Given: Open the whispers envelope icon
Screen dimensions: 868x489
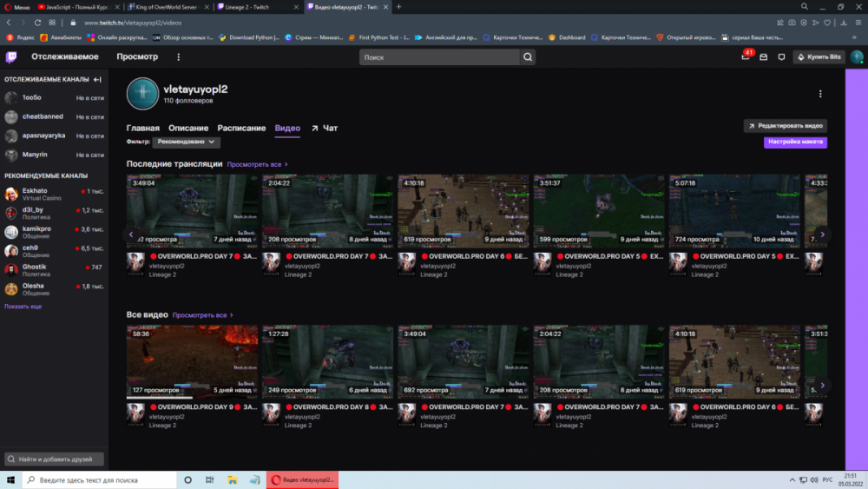Looking at the screenshot, I should pyautogui.click(x=763, y=57).
